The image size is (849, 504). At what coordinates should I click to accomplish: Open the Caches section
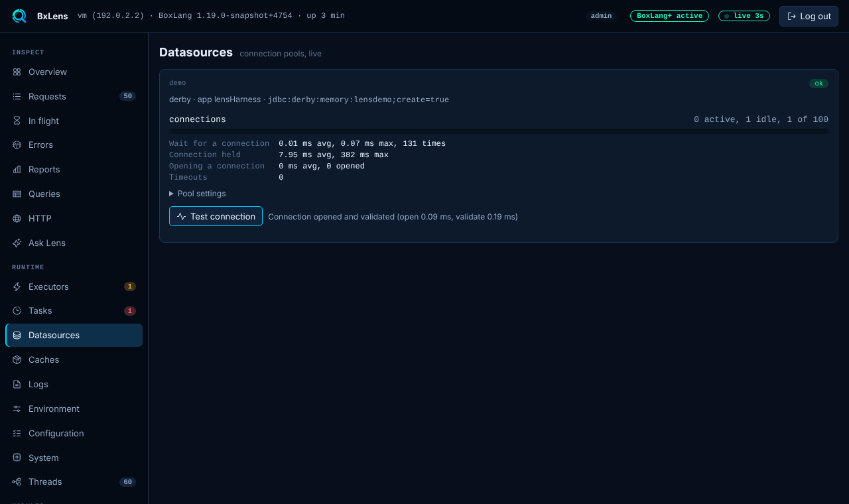[74, 359]
